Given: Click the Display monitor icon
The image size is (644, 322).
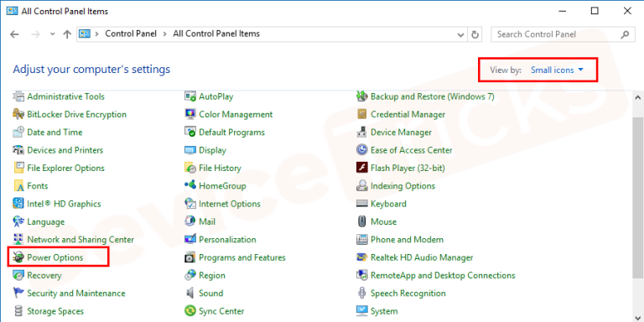Looking at the screenshot, I should coord(190,150).
